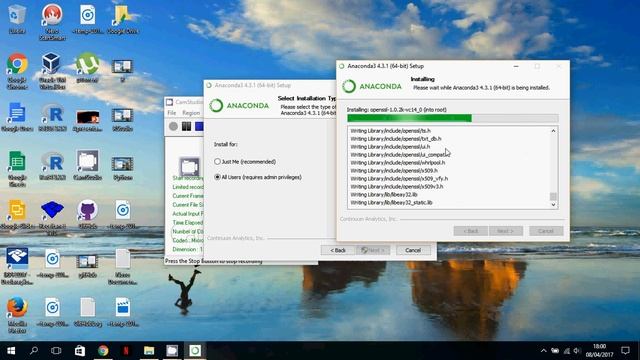Viewport: 640px width, 360px height.
Task: Open the Google Slides desktop shortcut
Action: pos(17,214)
